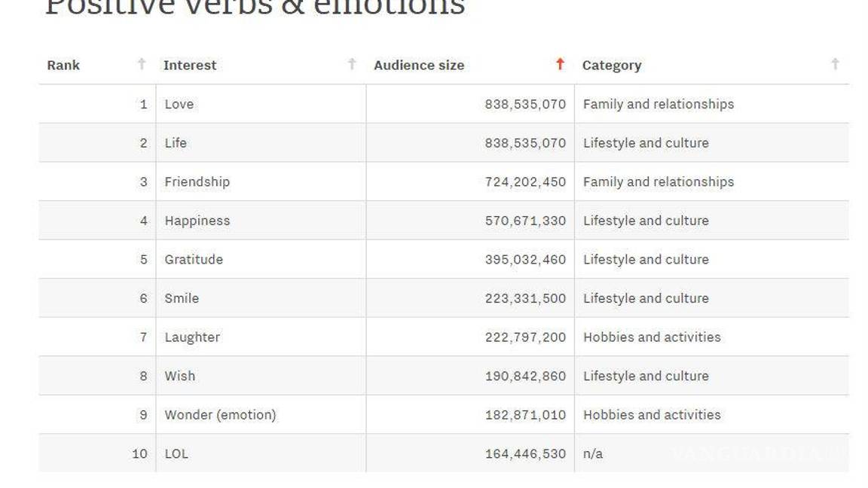Click the sort arrow in Interest column
The image size is (868, 488).
click(352, 64)
